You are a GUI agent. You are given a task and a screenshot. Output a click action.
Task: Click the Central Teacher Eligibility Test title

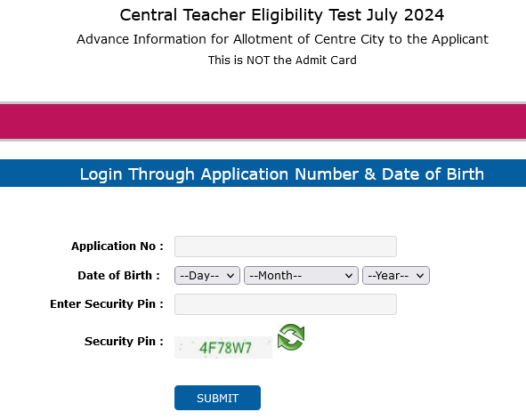[282, 15]
